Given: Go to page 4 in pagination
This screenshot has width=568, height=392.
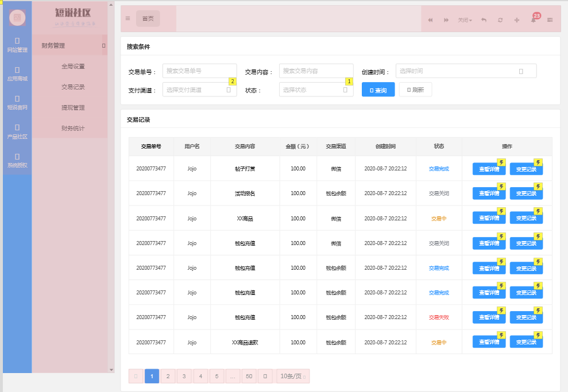Looking at the screenshot, I should [200, 376].
